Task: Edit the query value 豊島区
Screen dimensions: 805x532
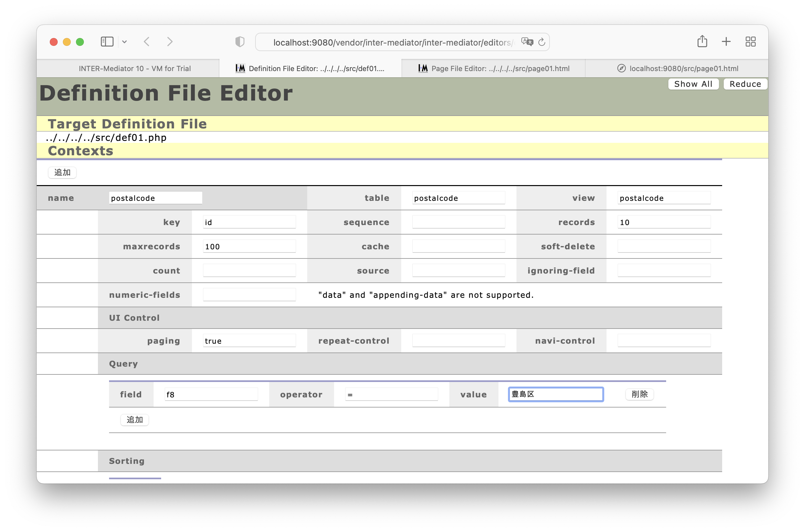Action: [556, 394]
